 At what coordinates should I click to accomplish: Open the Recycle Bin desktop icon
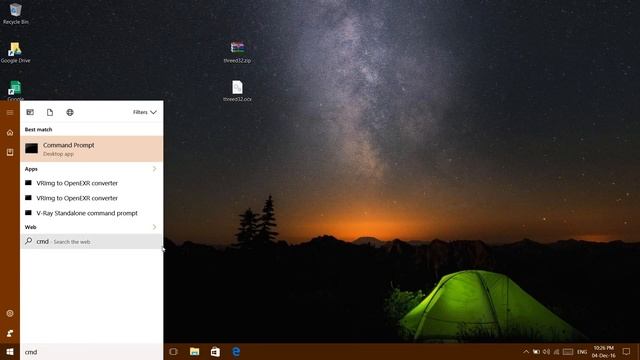pyautogui.click(x=16, y=13)
